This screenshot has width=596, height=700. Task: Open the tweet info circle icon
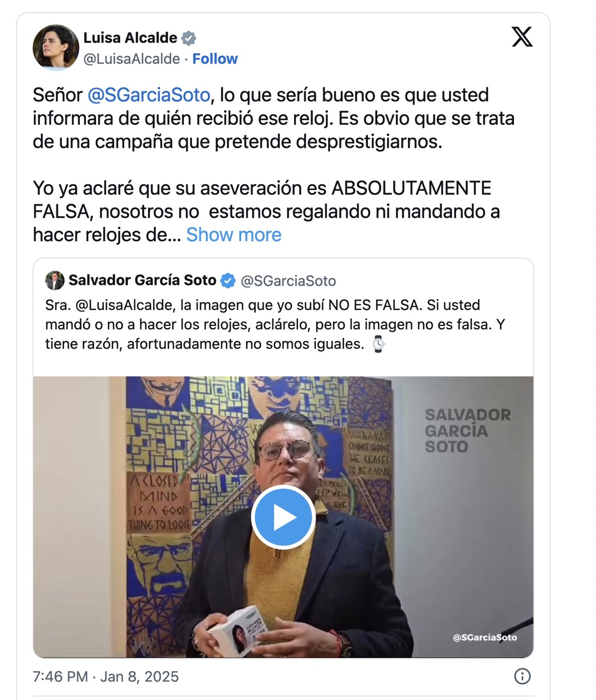click(x=522, y=676)
